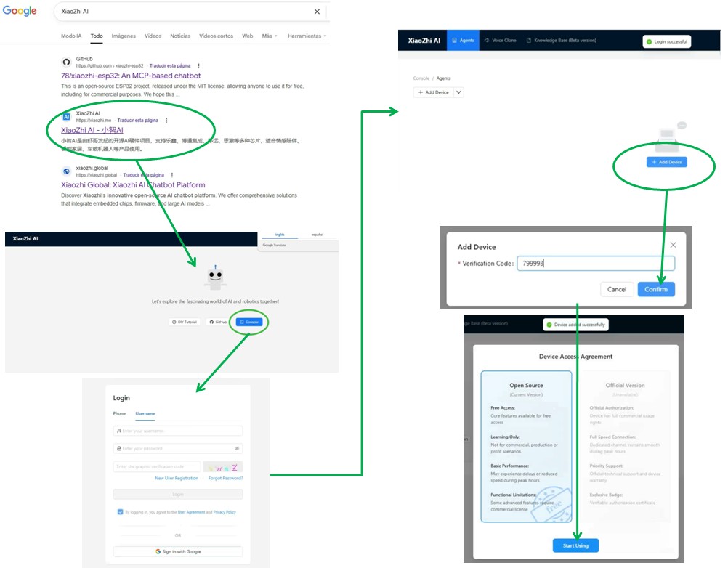Open the Web search tab
This screenshot has height=568, width=728.
[248, 36]
